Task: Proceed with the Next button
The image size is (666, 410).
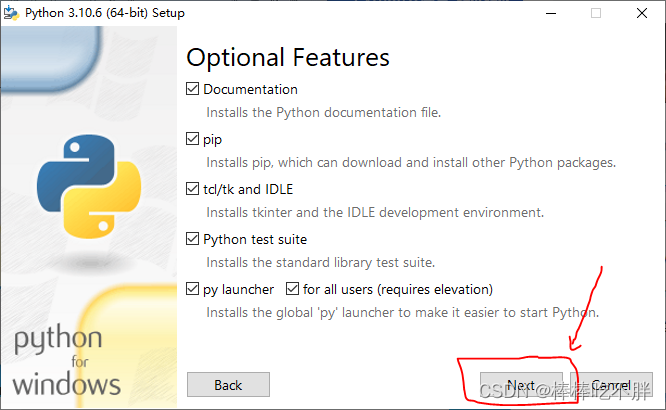Action: click(x=521, y=385)
